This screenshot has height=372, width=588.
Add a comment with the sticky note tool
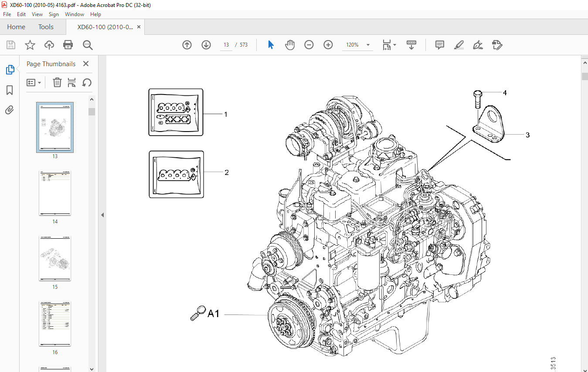pos(440,45)
